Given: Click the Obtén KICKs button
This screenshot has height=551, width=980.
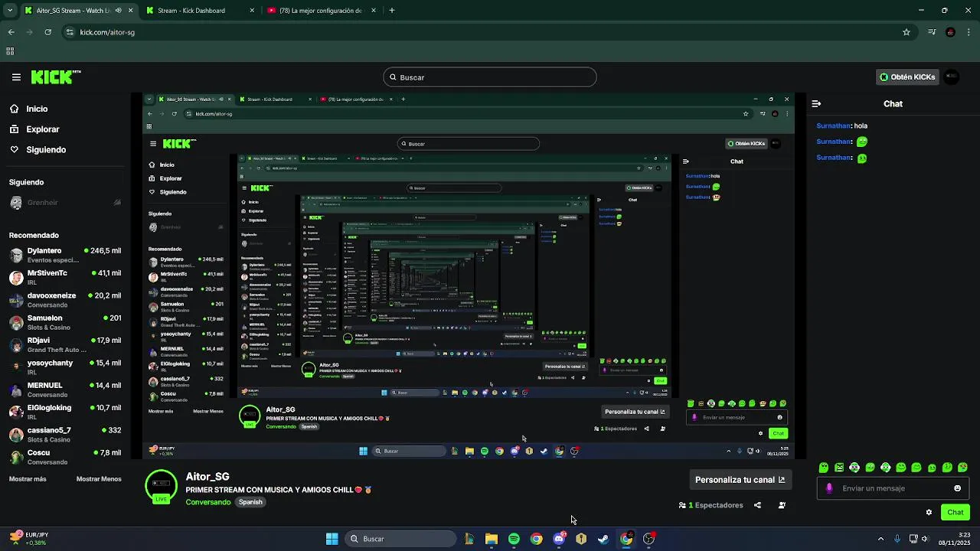Looking at the screenshot, I should click(907, 77).
